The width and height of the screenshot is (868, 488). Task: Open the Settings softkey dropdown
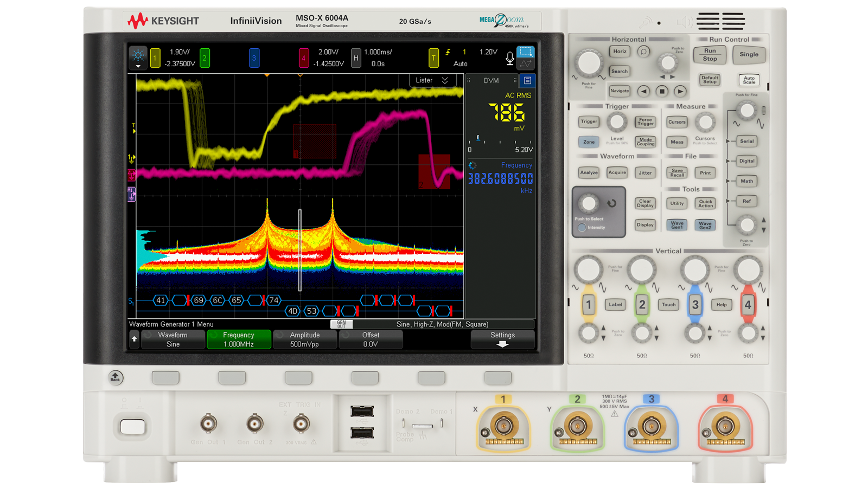[x=503, y=339]
